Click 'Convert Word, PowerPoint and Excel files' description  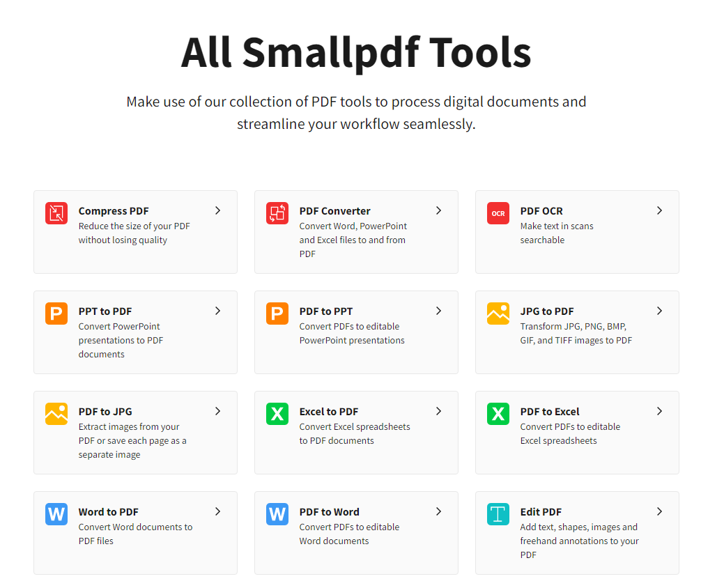click(x=353, y=240)
